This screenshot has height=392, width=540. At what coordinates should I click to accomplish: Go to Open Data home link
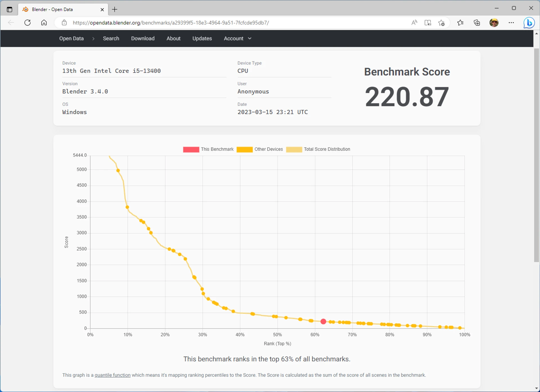pyautogui.click(x=71, y=39)
